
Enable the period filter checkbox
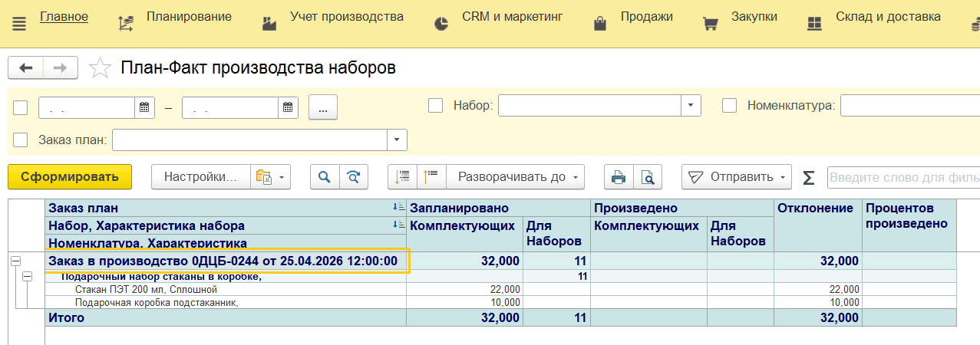tap(21, 108)
